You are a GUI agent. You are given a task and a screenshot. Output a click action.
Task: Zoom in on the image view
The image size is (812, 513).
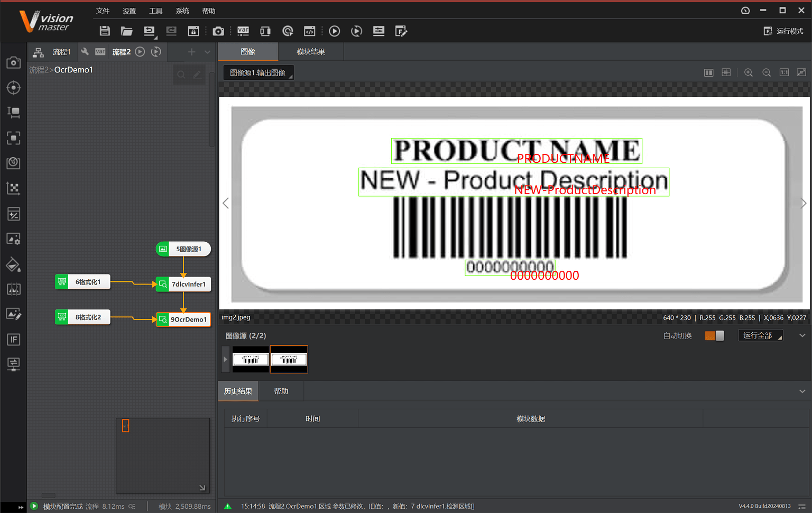click(749, 72)
